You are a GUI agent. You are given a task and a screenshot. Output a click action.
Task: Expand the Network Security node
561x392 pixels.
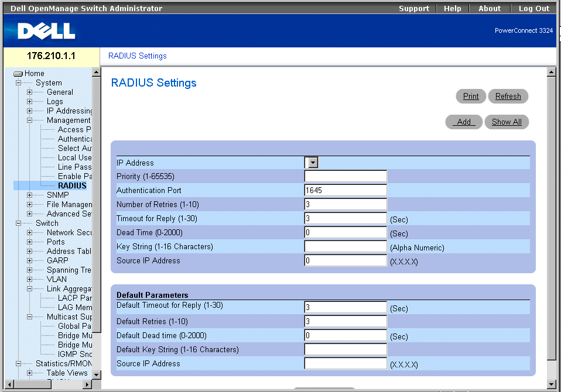(x=29, y=233)
